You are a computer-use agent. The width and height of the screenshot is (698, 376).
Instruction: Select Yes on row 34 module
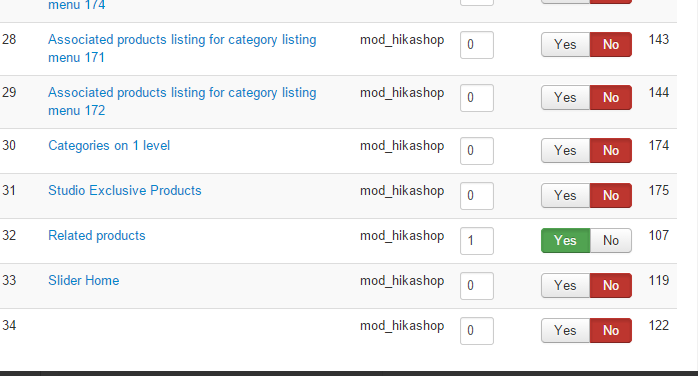click(x=565, y=331)
